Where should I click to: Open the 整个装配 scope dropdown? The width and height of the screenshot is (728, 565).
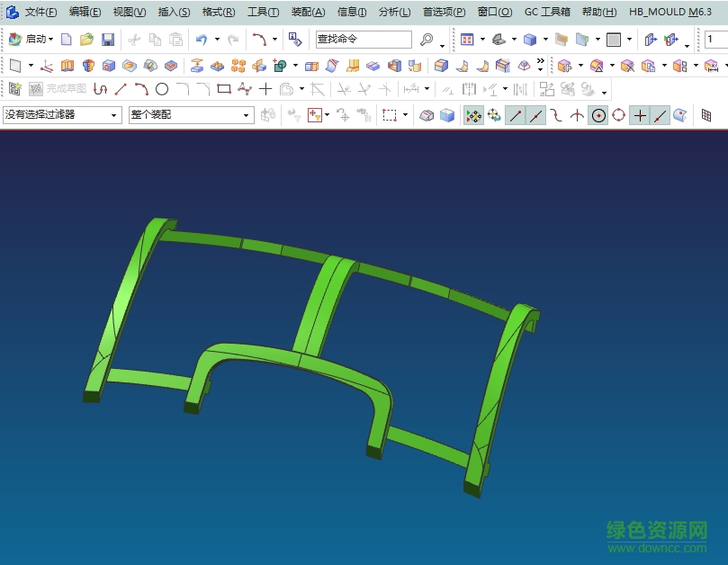[243, 115]
